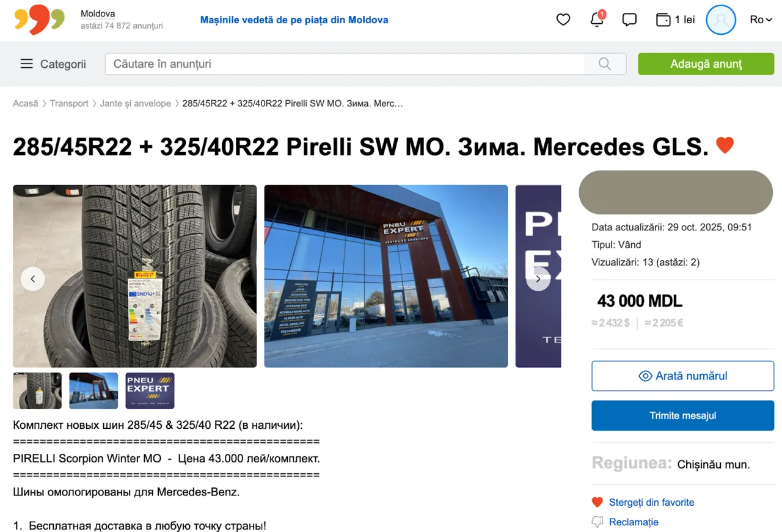The width and height of the screenshot is (782, 532).
Task: Open the wallet showing 1 lei
Action: click(675, 20)
